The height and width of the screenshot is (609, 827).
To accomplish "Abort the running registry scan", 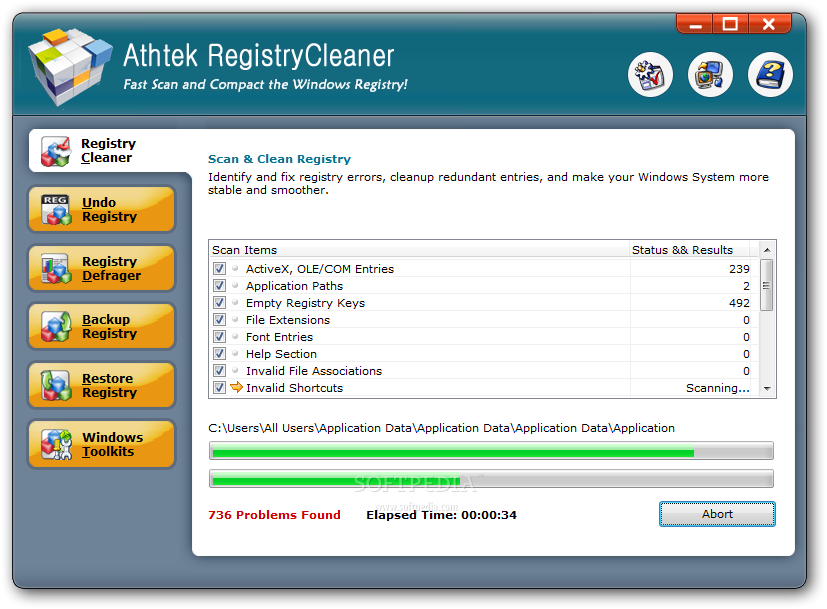I will [x=717, y=514].
